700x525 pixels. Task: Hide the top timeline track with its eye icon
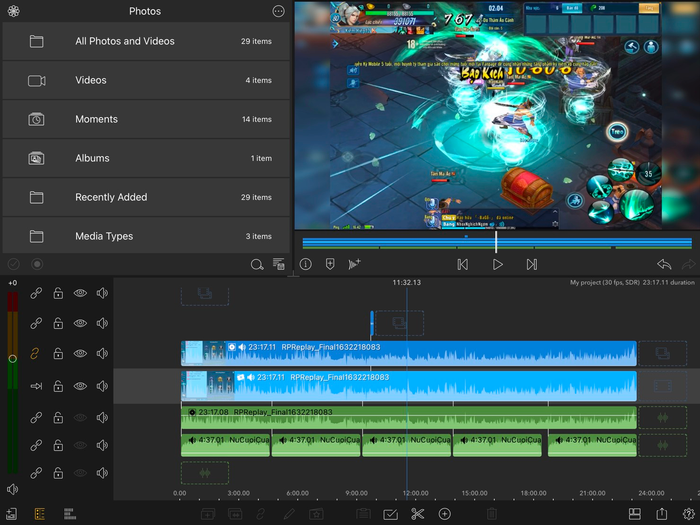click(x=80, y=293)
